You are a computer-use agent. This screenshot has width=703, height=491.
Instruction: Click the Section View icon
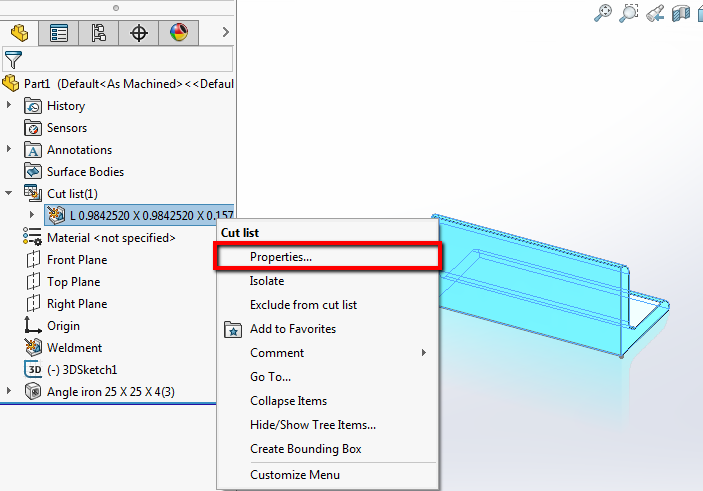click(681, 13)
